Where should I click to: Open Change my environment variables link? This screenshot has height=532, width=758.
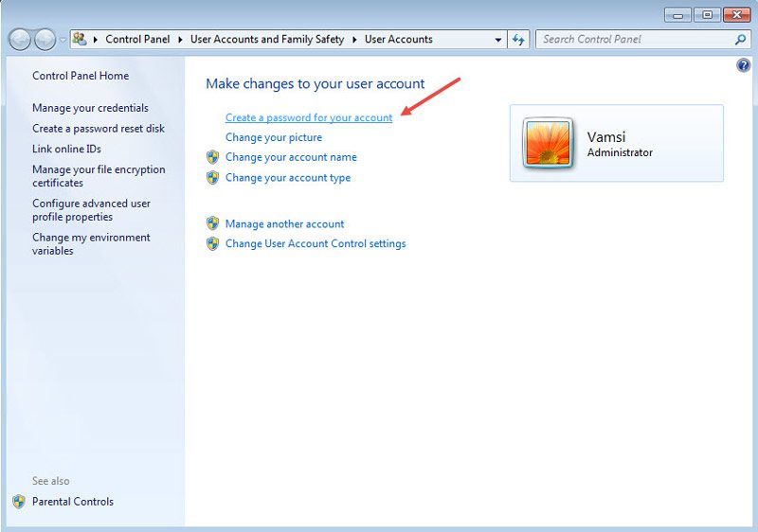point(91,244)
